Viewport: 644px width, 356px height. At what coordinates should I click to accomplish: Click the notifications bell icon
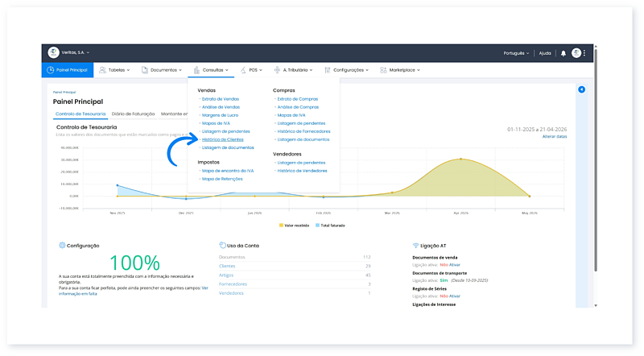(x=563, y=53)
